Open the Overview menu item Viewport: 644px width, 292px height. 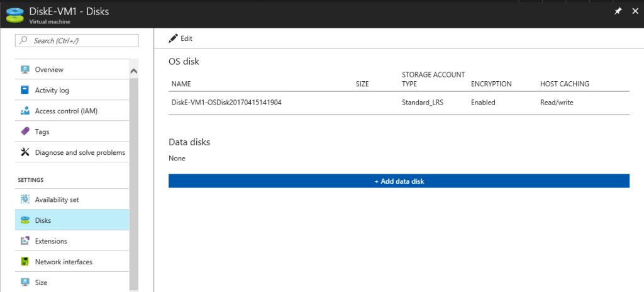pos(72,69)
